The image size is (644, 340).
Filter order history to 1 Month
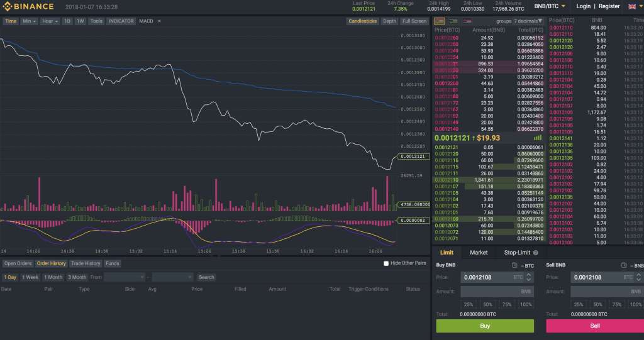(53, 277)
